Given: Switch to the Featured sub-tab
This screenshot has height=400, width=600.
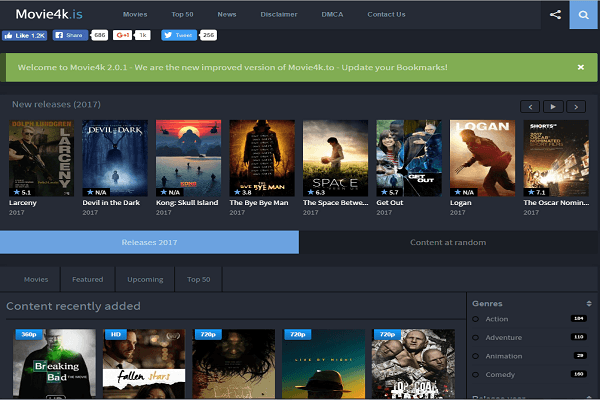Looking at the screenshot, I should tap(88, 279).
